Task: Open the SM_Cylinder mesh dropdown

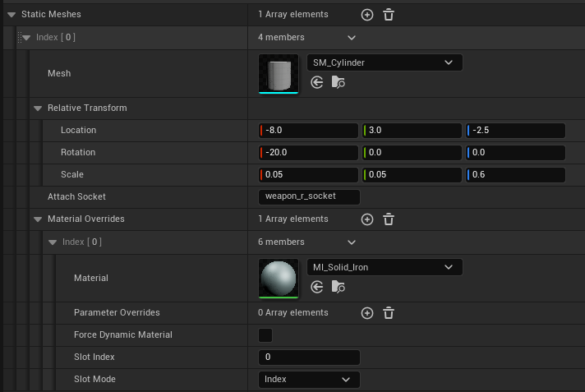Action: tap(385, 62)
